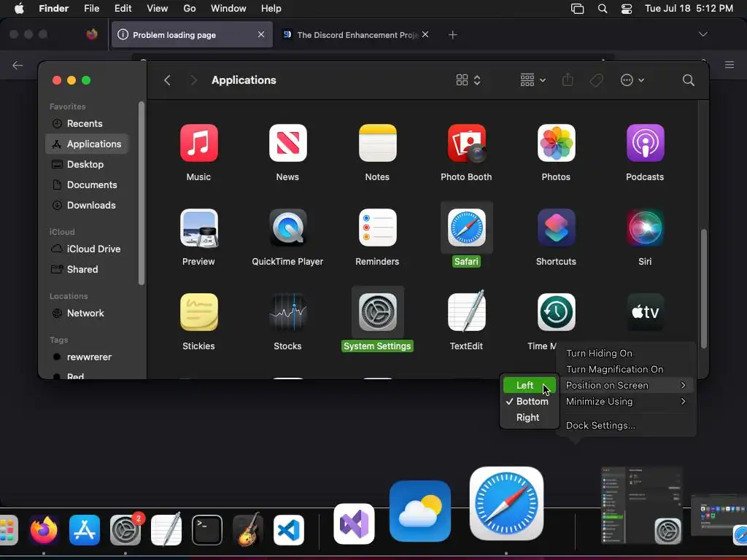Open the Music app icon
Screen dimensions: 747x560
click(x=198, y=143)
